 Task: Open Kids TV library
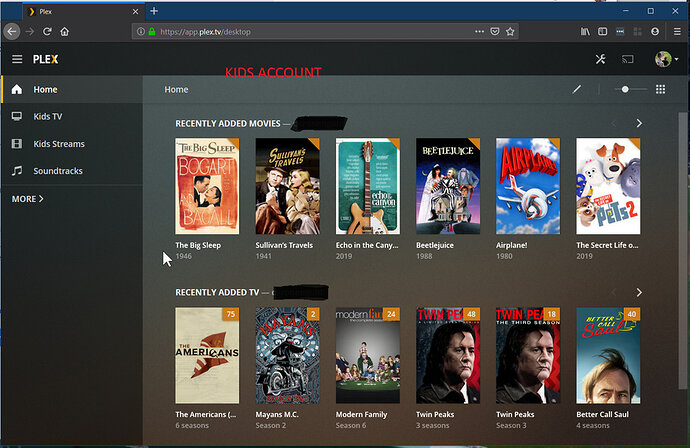tap(73, 117)
